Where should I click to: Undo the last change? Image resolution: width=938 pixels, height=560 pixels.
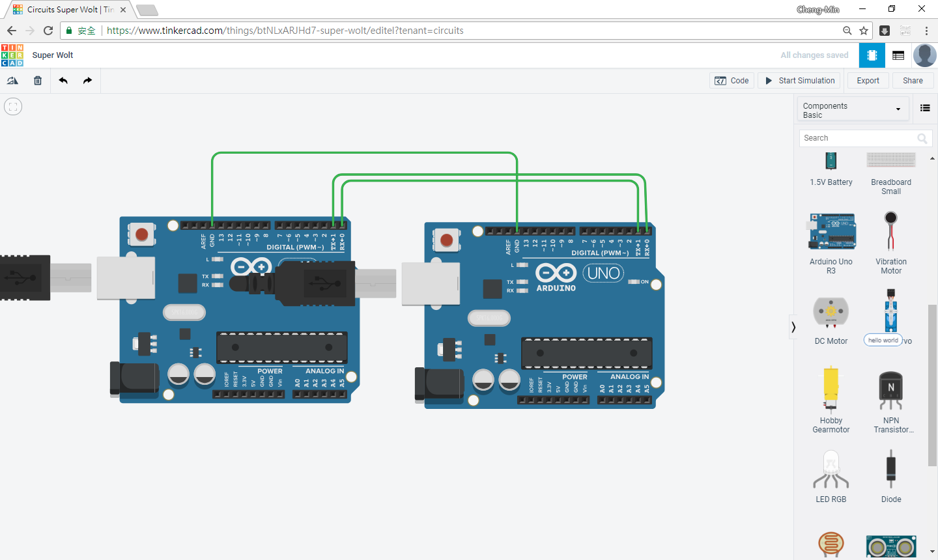(63, 80)
